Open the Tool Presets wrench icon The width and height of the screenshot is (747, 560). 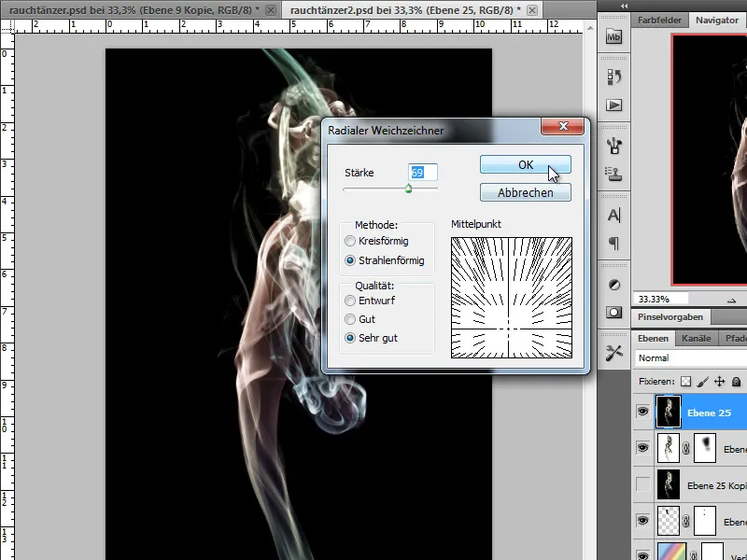click(x=613, y=353)
